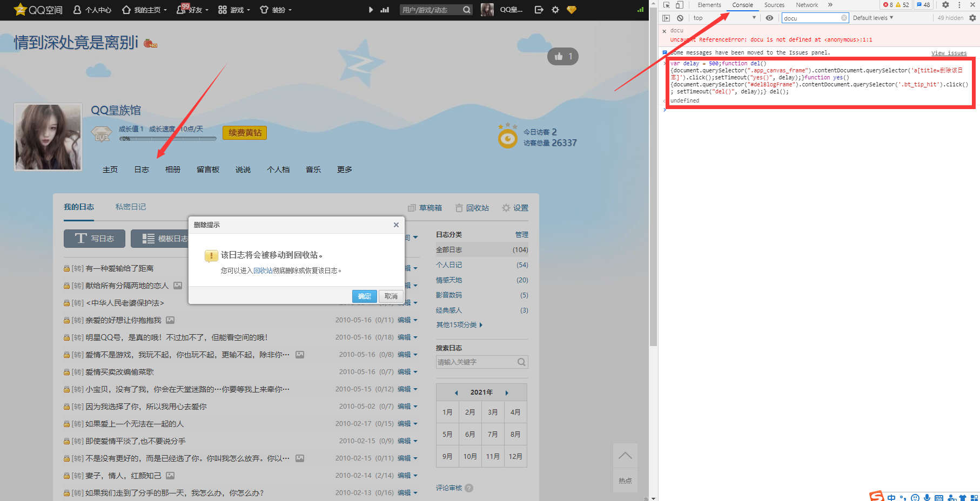The image size is (980, 501).
Task: Click the DevTools inspect element icon
Action: [667, 5]
